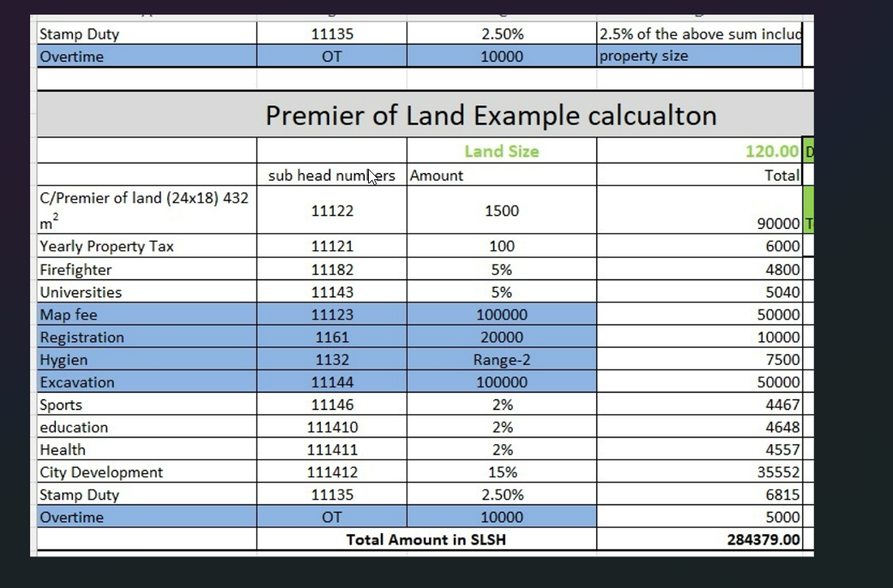This screenshot has height=588, width=893.
Task: Click the Map fee amount 100000
Action: coord(502,315)
